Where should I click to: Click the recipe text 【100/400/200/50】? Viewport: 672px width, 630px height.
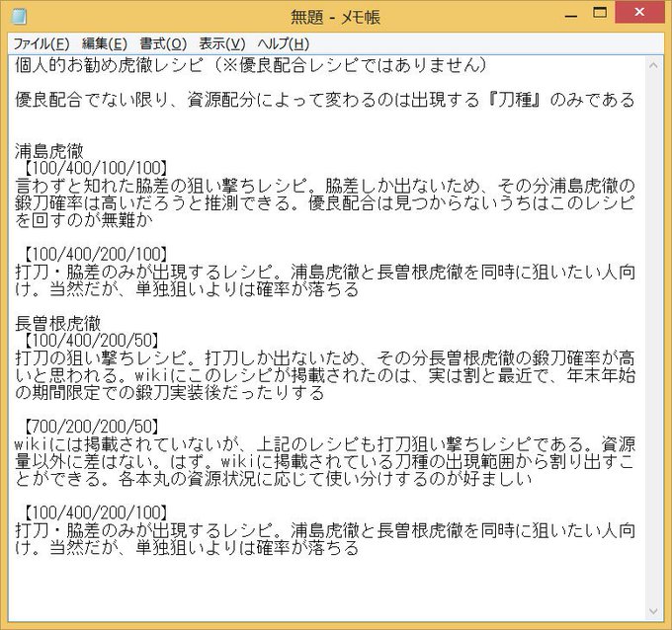coord(90,341)
